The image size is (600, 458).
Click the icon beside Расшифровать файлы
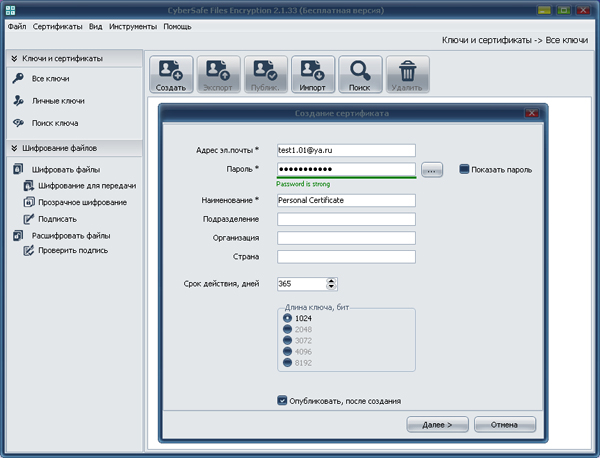tap(18, 235)
